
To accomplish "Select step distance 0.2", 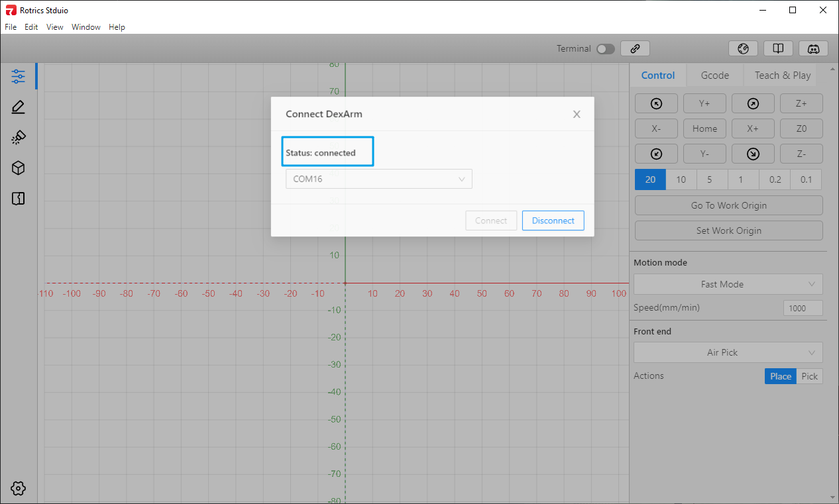I will click(x=775, y=179).
